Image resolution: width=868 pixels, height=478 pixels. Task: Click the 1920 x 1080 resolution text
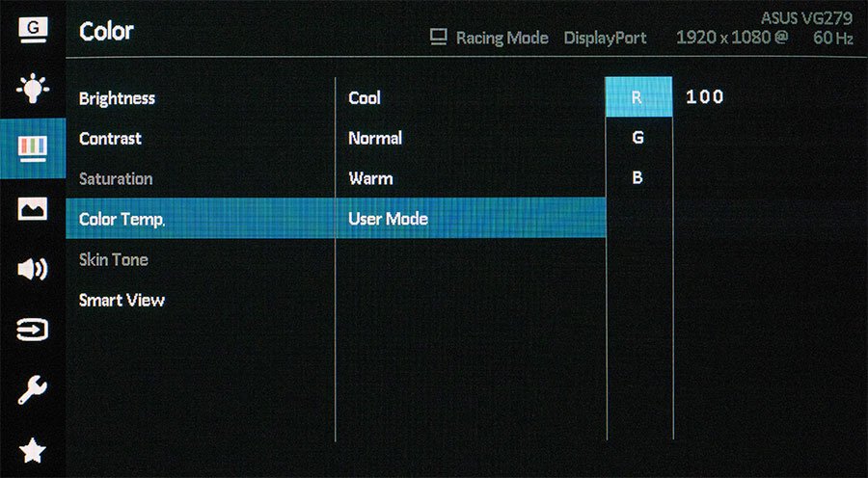click(x=724, y=37)
